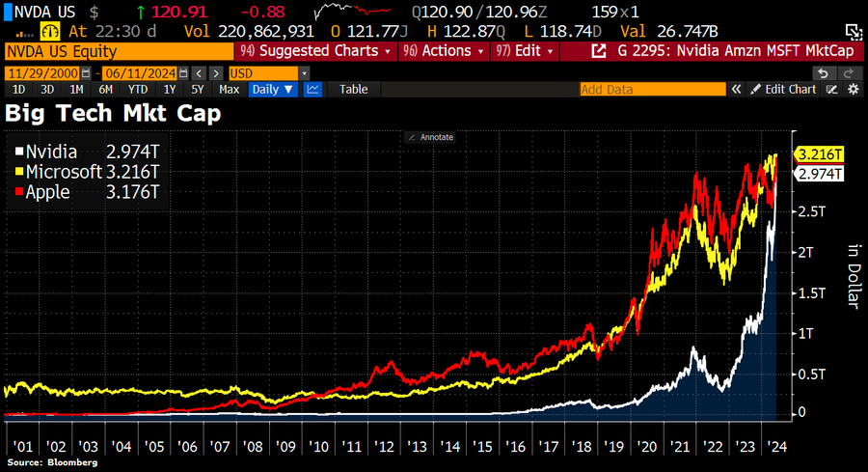Step the date range backward with left arrow
The image size is (868, 472).
point(199,73)
